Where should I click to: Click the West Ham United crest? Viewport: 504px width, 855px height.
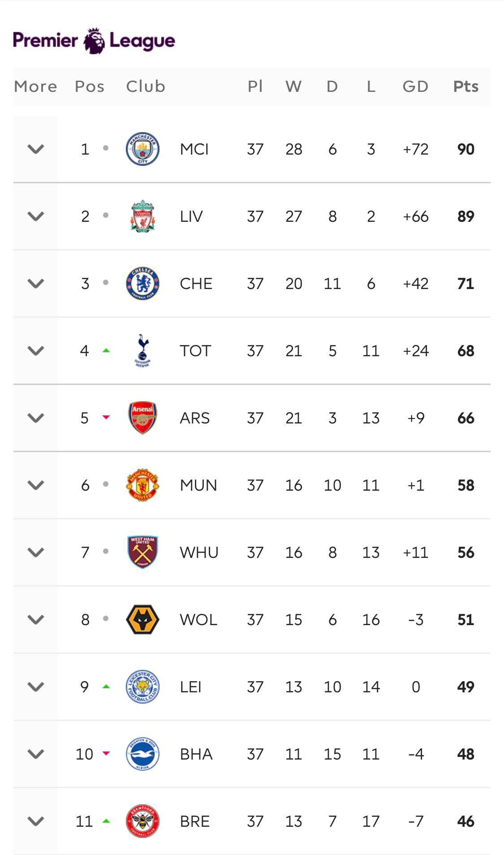coord(142,552)
